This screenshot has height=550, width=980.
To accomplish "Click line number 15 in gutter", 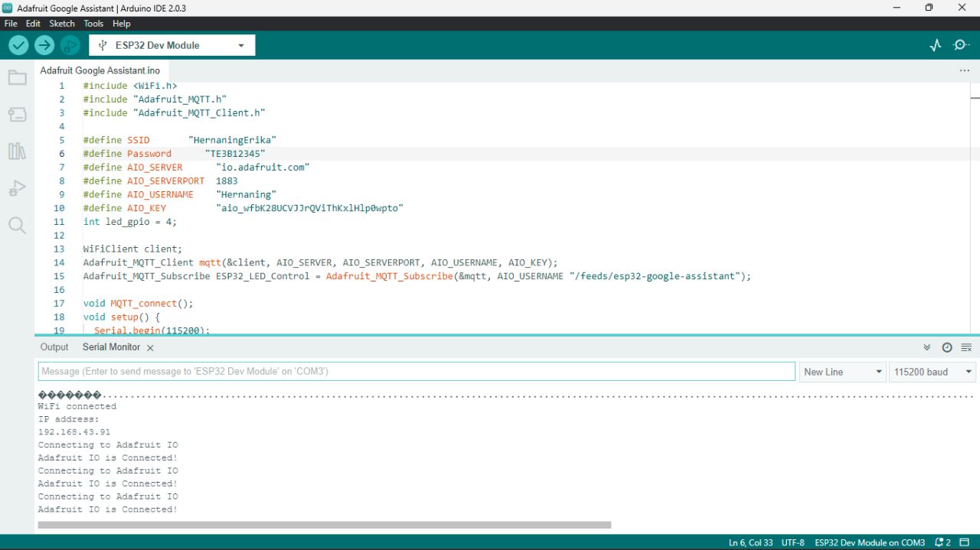I will point(59,276).
